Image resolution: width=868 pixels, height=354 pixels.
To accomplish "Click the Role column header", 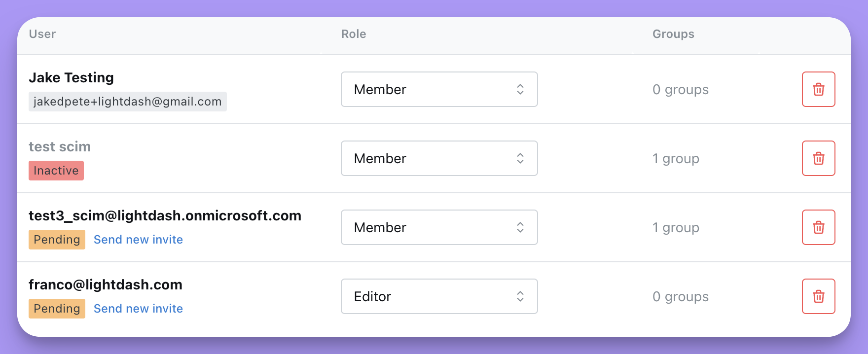I will pos(354,34).
